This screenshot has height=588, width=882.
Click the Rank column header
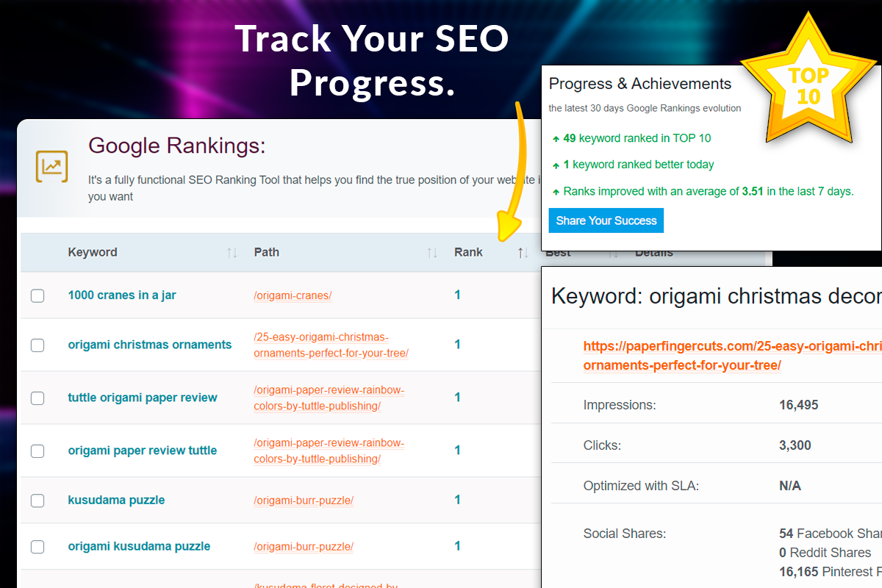(468, 252)
